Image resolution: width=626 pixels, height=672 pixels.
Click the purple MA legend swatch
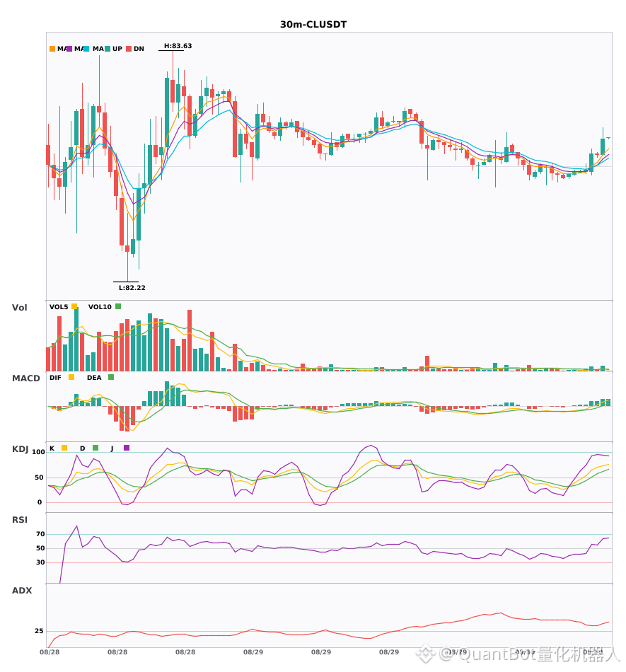click(x=69, y=49)
